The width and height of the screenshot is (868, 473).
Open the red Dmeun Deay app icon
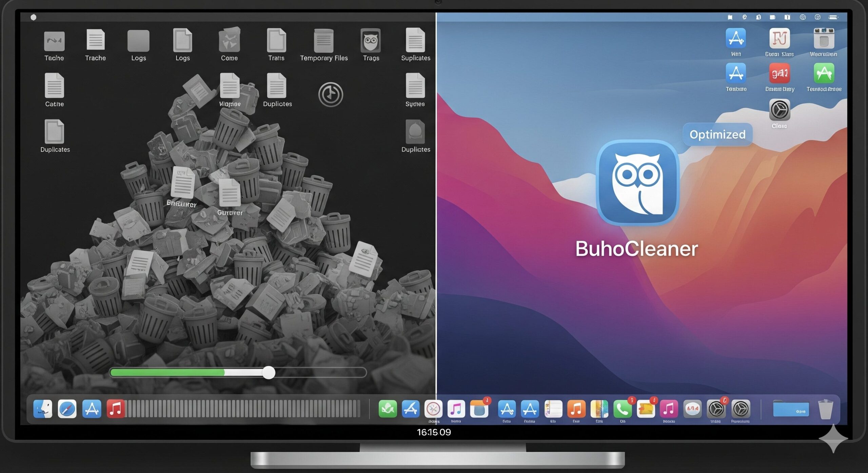click(780, 73)
